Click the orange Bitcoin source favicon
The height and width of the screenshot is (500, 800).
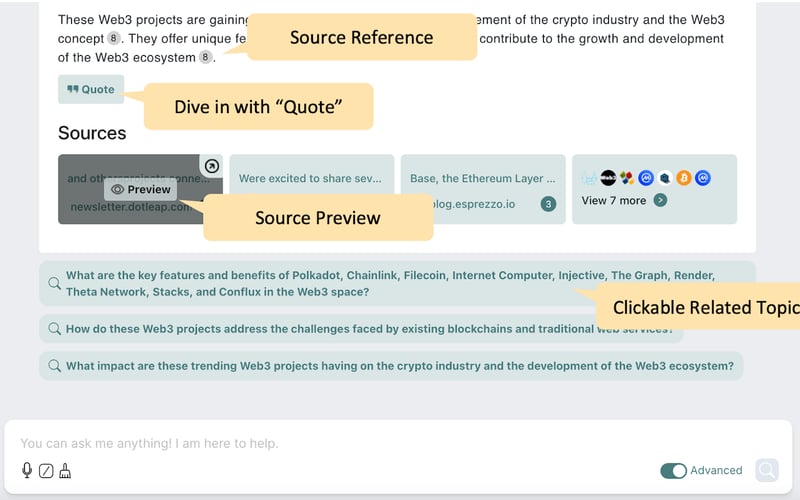tap(684, 178)
